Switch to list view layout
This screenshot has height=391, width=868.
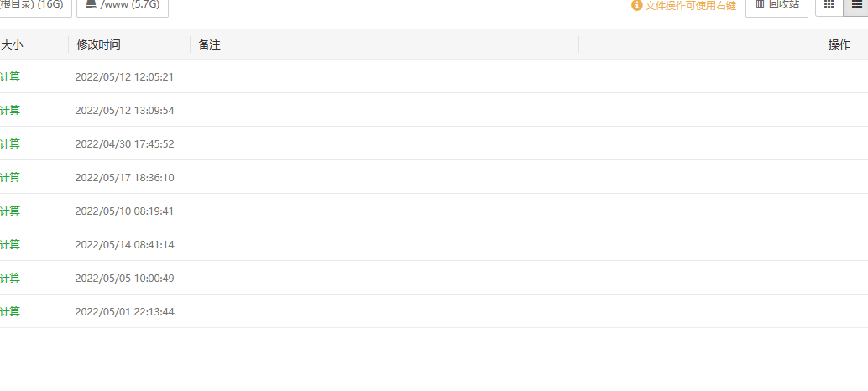coord(855,6)
